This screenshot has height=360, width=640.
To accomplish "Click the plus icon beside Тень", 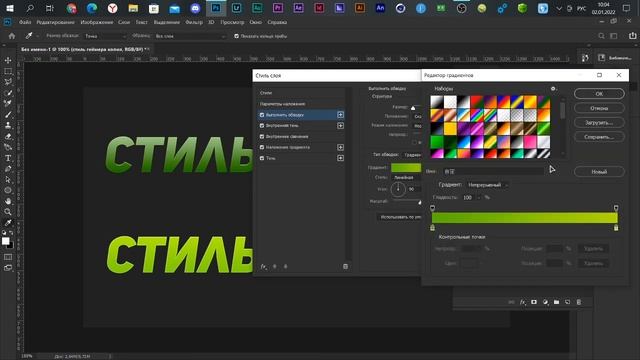I will tap(340, 158).
